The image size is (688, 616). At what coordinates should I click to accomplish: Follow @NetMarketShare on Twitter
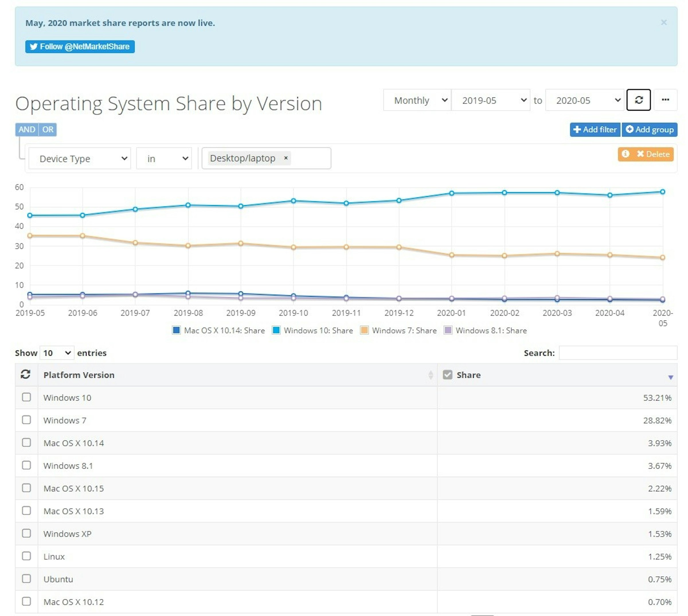(x=80, y=46)
